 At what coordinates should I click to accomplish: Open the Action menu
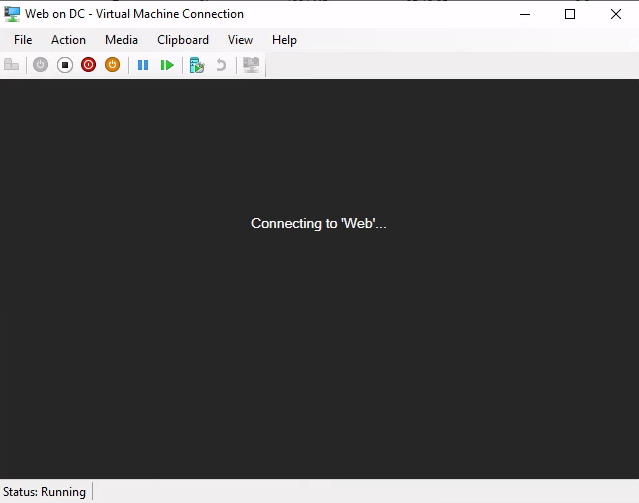(x=68, y=40)
